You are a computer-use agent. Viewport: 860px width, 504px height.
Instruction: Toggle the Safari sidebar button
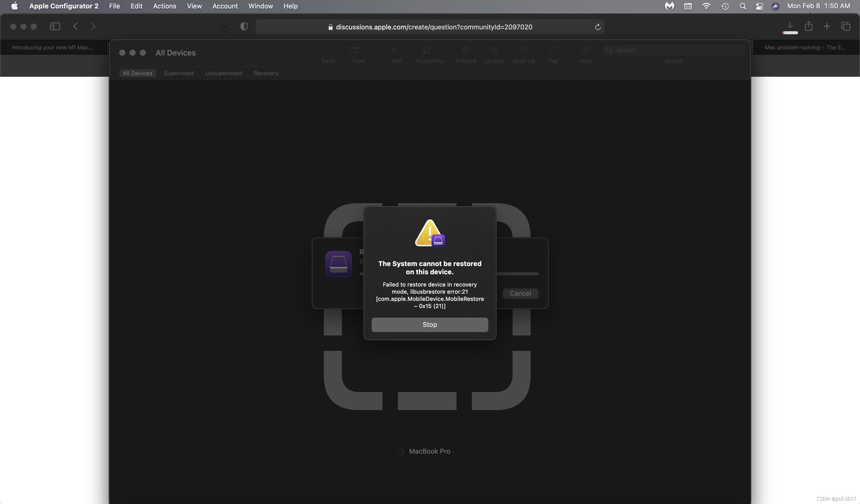point(55,27)
